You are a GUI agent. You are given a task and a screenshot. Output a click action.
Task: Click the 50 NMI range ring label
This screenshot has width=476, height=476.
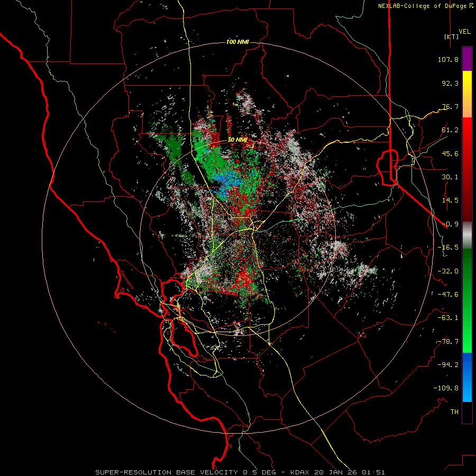(x=237, y=140)
